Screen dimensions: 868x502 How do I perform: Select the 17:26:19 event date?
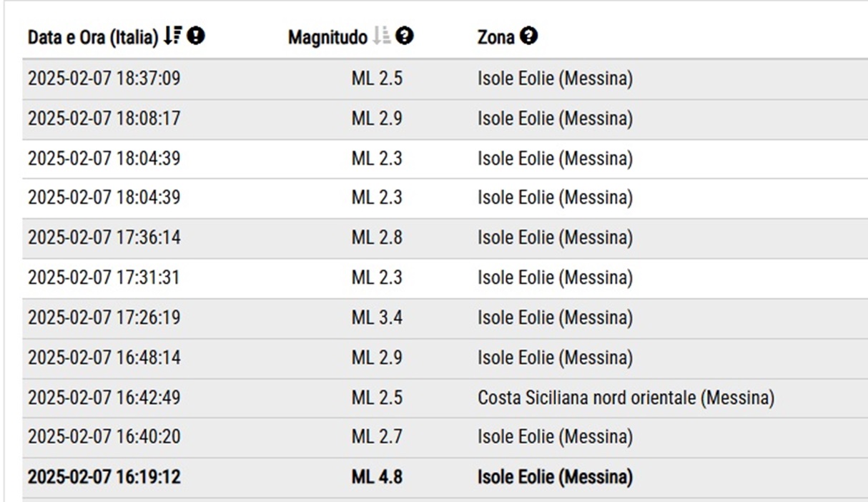click(104, 318)
